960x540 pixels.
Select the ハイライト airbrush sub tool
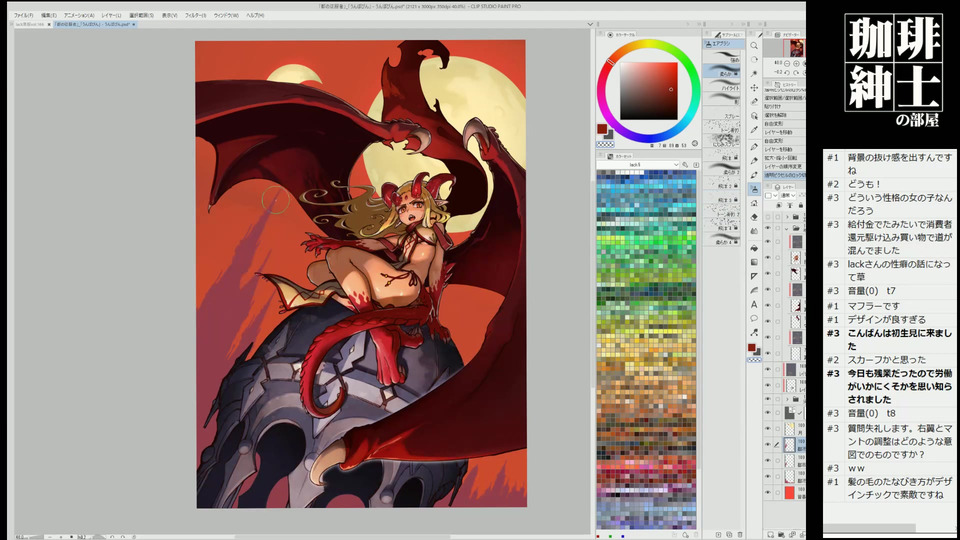(x=723, y=83)
